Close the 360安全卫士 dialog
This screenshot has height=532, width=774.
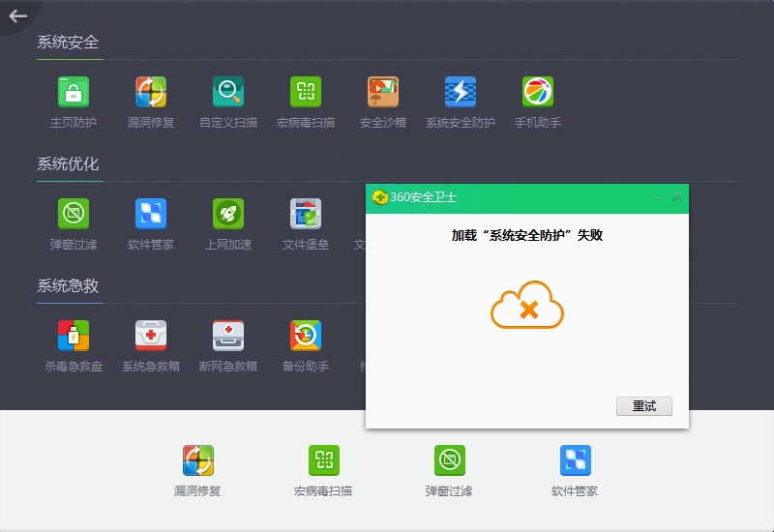(677, 197)
